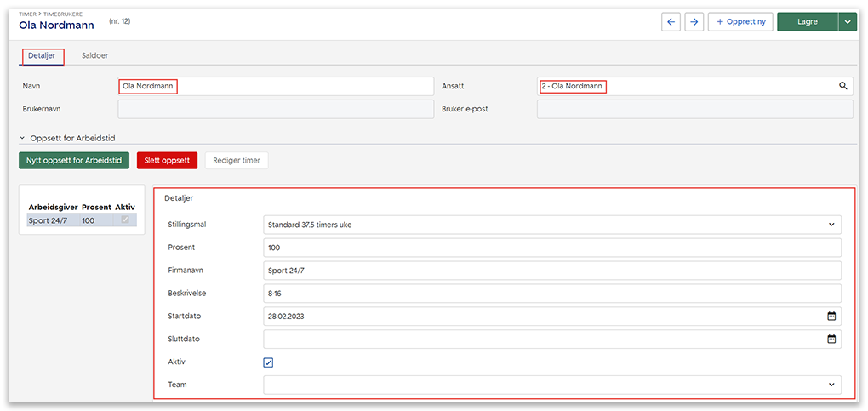The image size is (868, 411).
Task: Click the Rediger timer button
Action: 237,160
